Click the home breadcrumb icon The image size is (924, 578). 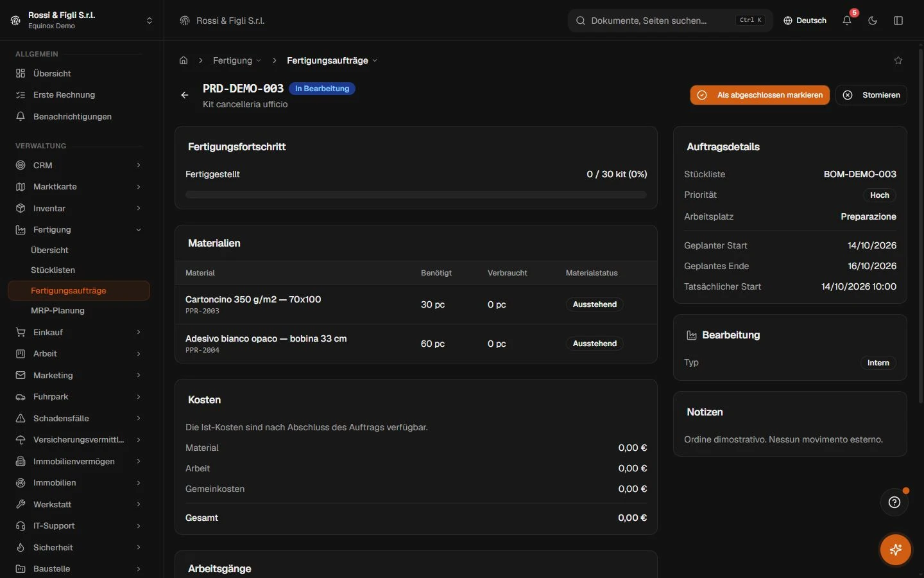click(x=184, y=60)
